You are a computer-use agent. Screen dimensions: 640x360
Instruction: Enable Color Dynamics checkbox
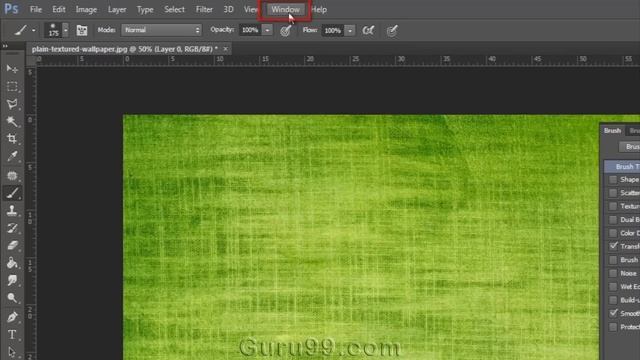coord(613,233)
